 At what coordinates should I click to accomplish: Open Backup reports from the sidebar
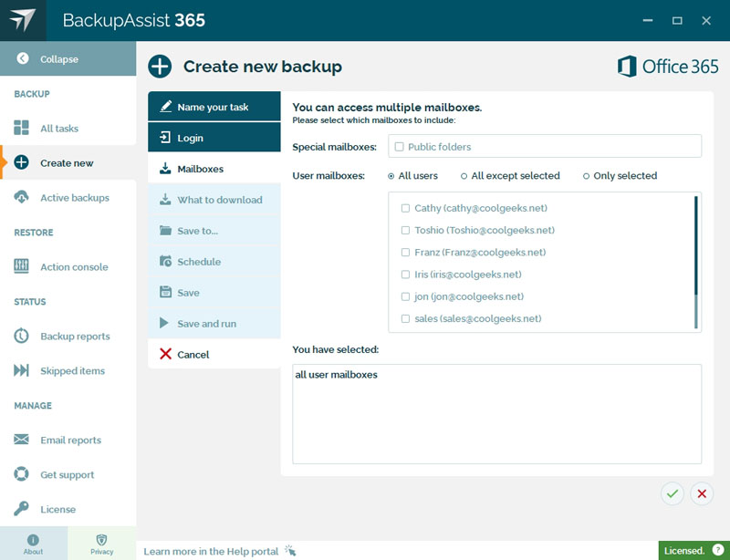[x=75, y=337]
